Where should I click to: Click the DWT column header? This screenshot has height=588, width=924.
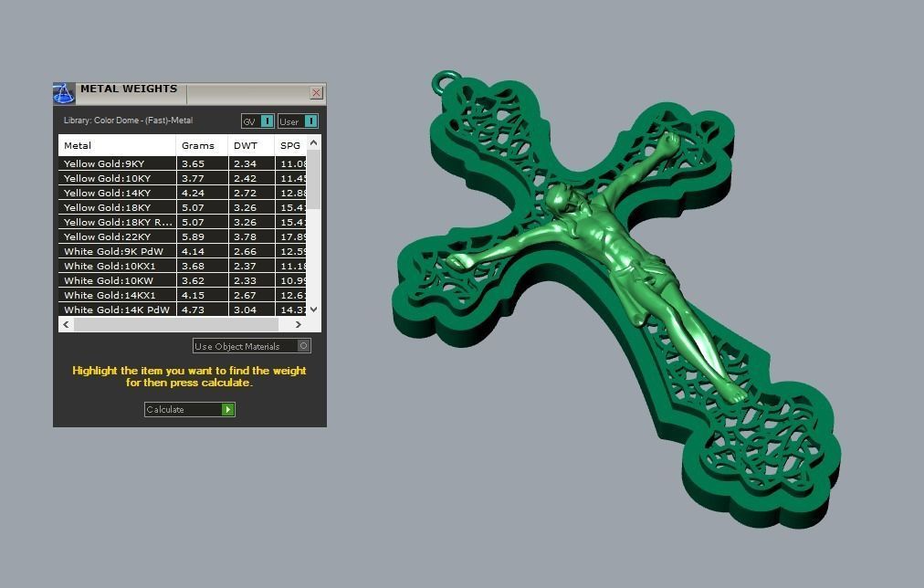click(x=252, y=145)
